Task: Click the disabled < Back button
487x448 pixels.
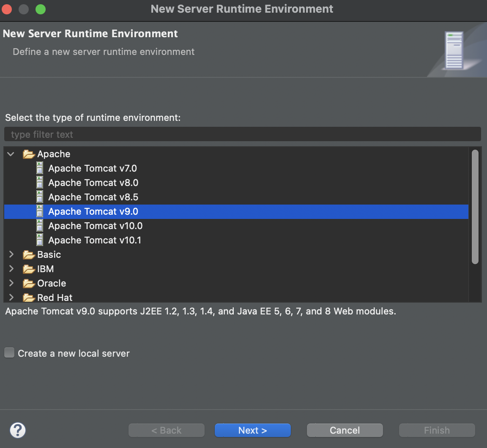Action: [x=167, y=430]
